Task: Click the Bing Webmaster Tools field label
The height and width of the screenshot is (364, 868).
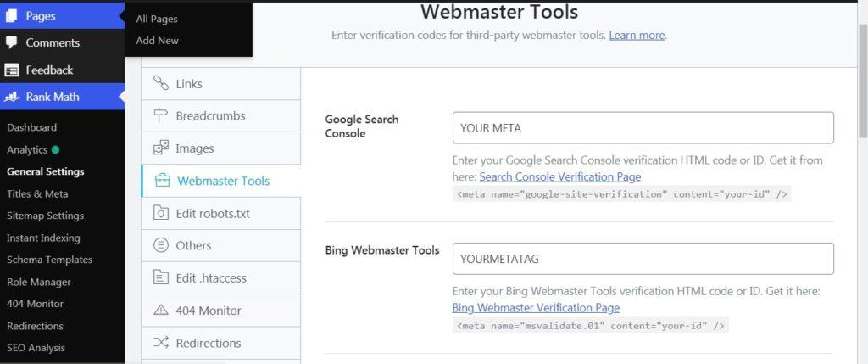Action: pyautogui.click(x=382, y=250)
